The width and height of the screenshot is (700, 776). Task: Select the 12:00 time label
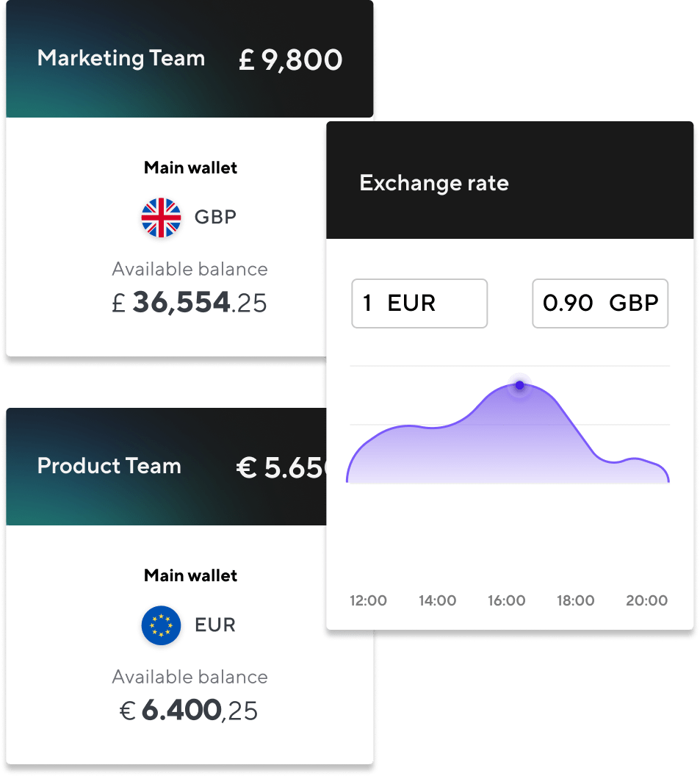(x=368, y=600)
